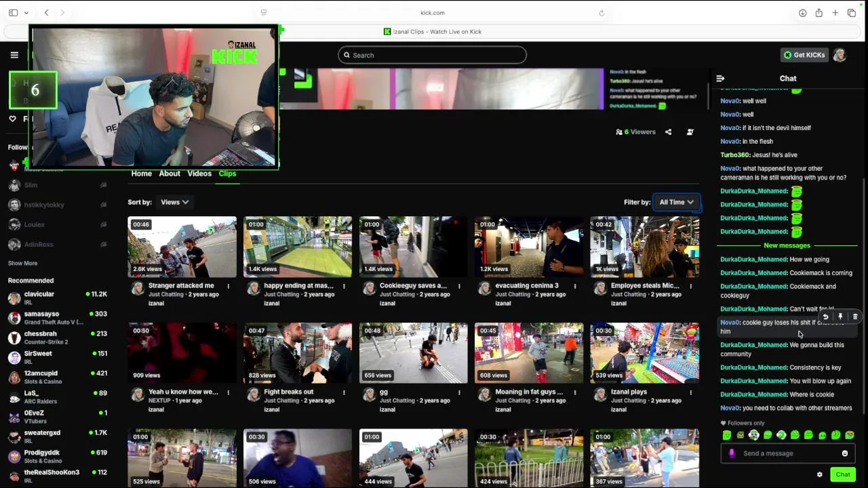Viewport: 868px width, 488px height.
Task: Open options for 'Moaning in fat guys...' clip
Action: coord(575,392)
